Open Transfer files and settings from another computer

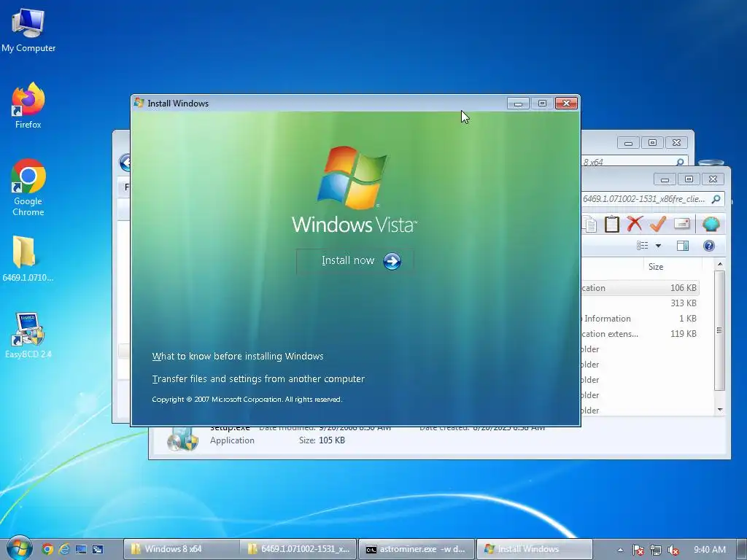(258, 379)
